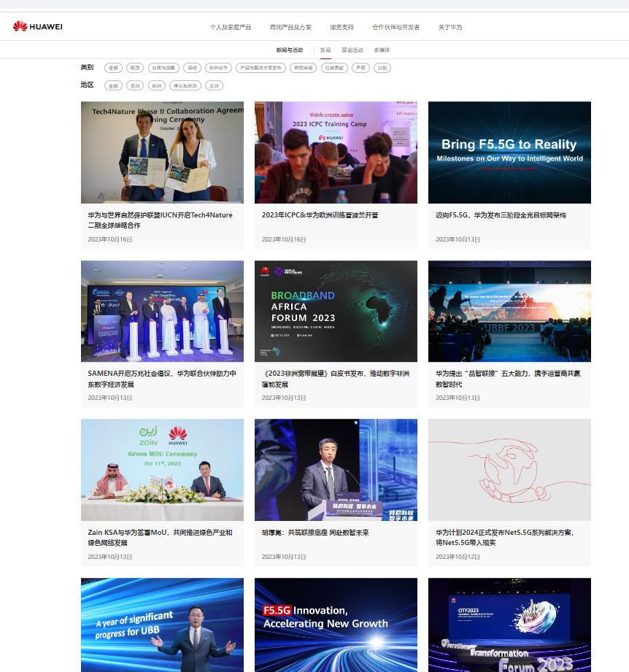Open headline 胡厚崑：共筑联接底座 同赴数智未来
This screenshot has width=629, height=672.
[315, 533]
